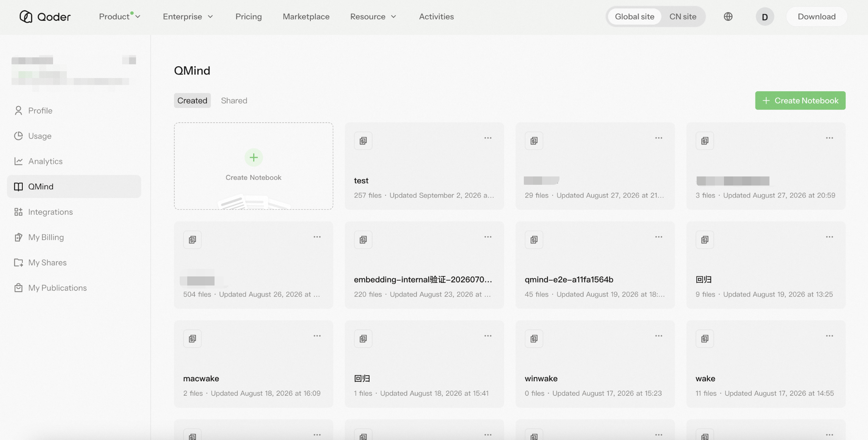Open My Shares in sidebar
The image size is (868, 440).
(x=74, y=263)
